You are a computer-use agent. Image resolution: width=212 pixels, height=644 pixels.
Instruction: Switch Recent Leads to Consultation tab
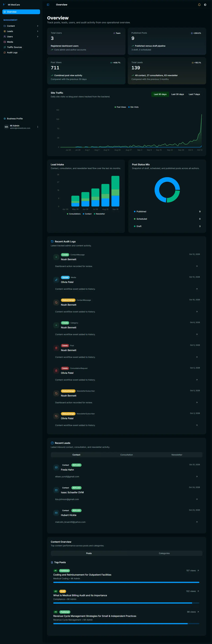(126, 455)
